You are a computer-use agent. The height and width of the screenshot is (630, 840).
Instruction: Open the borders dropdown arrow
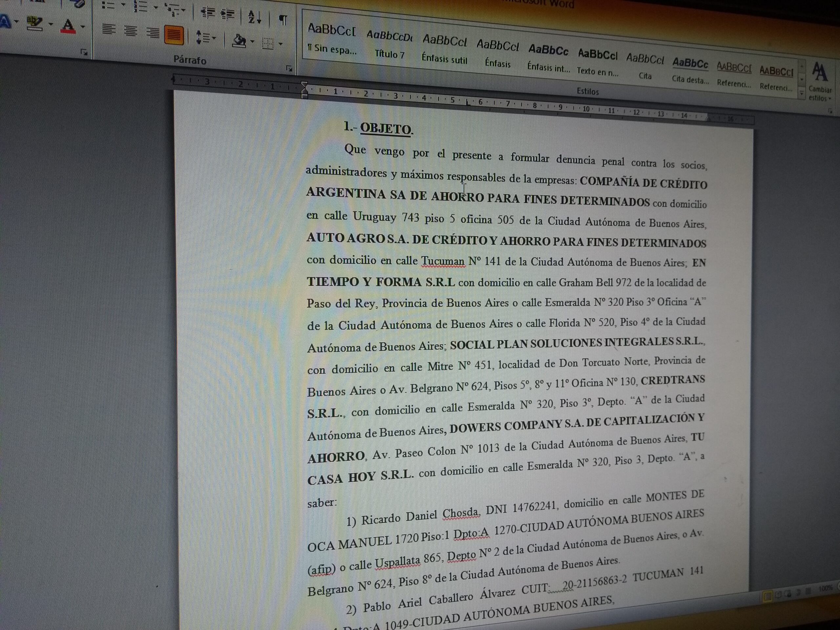[281, 44]
